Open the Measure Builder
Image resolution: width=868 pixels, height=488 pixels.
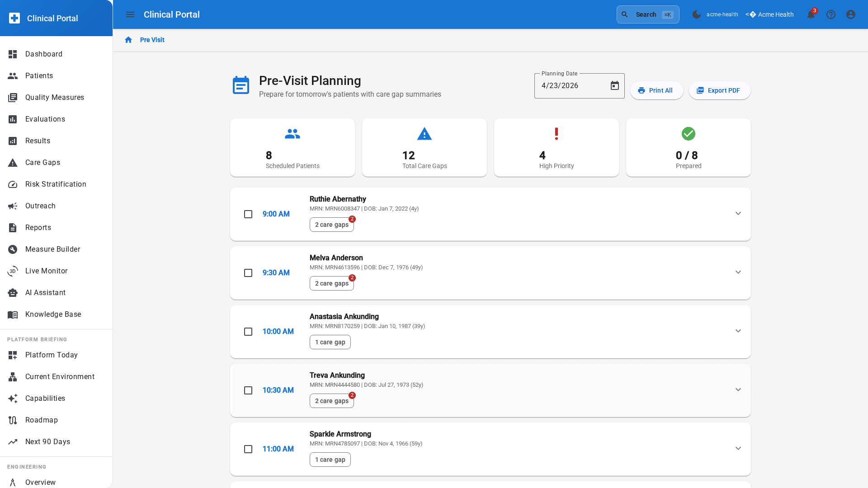point(52,249)
